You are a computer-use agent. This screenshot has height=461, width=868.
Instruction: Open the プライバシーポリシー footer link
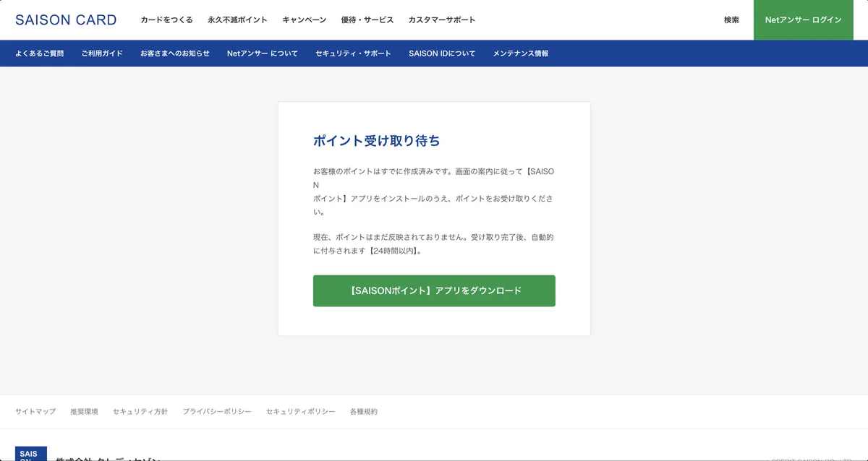tap(217, 411)
